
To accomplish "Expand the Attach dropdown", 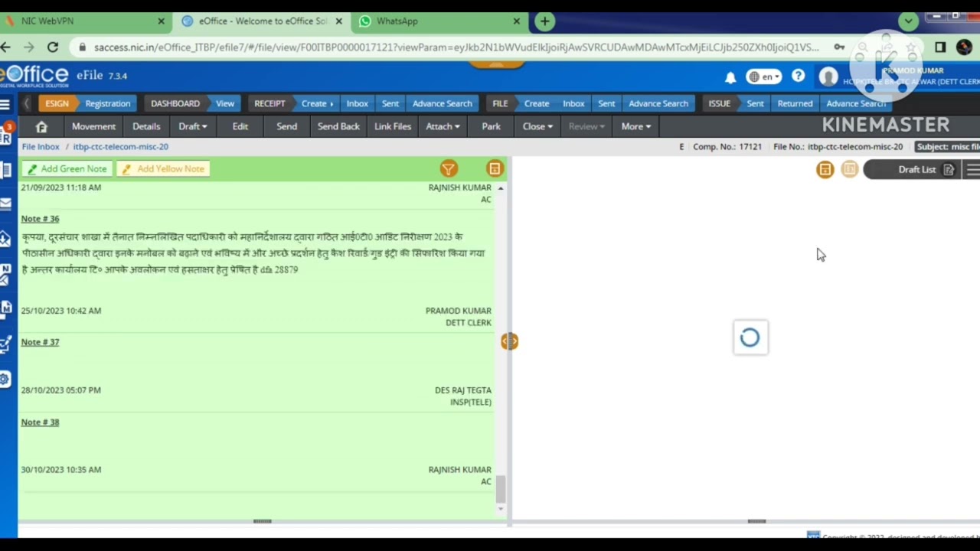I will [x=443, y=126].
